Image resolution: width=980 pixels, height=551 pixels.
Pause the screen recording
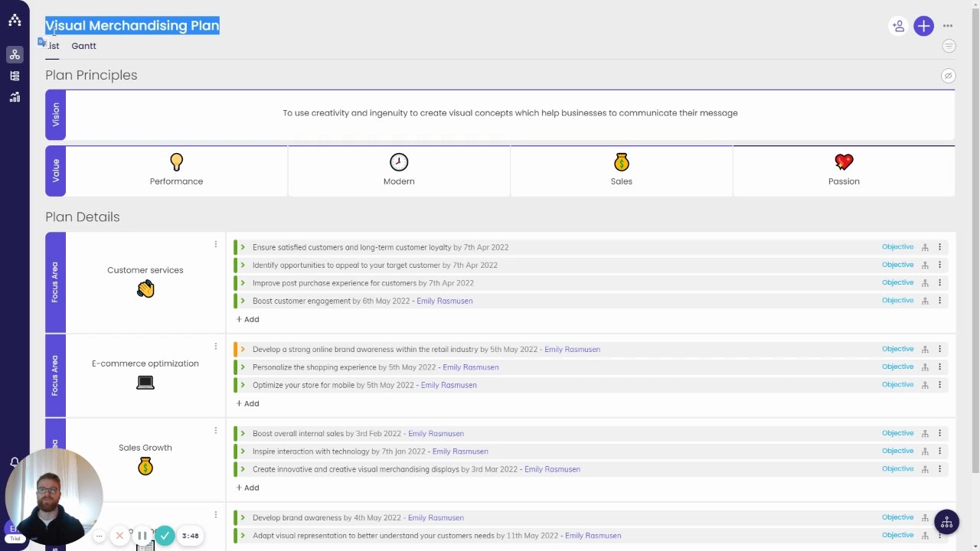point(142,536)
